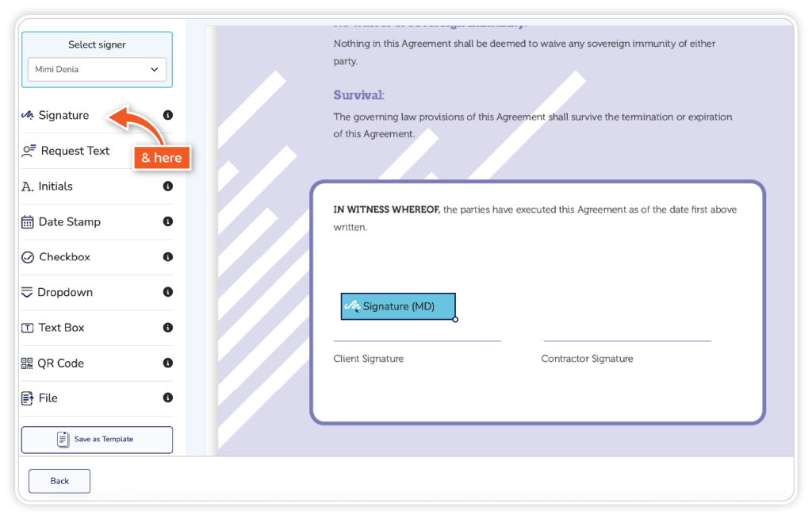Open info tooltip next to Signature
Image resolution: width=812 pixels, height=519 pixels.
(x=167, y=116)
